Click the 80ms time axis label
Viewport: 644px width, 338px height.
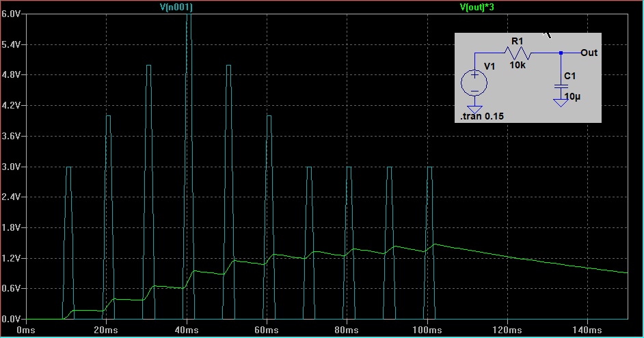347,330
